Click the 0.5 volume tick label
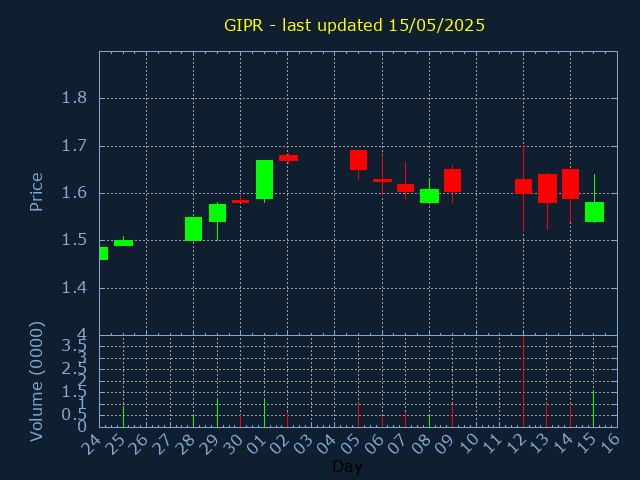This screenshot has height=480, width=640. click(73, 415)
